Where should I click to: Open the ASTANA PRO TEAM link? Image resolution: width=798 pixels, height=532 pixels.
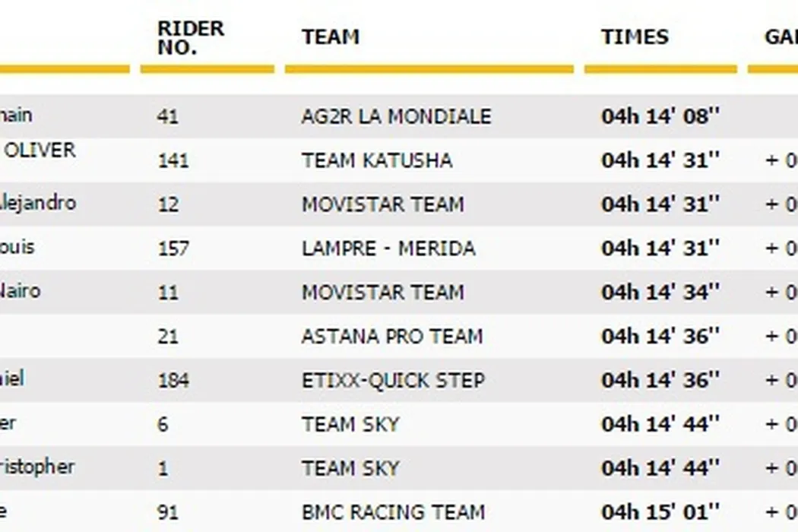pyautogui.click(x=391, y=337)
